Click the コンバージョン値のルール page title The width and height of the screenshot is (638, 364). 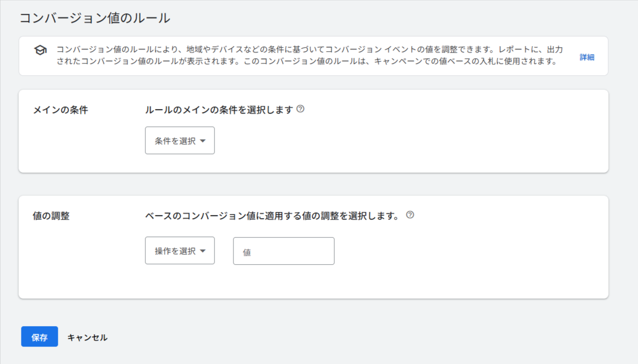[x=95, y=18]
